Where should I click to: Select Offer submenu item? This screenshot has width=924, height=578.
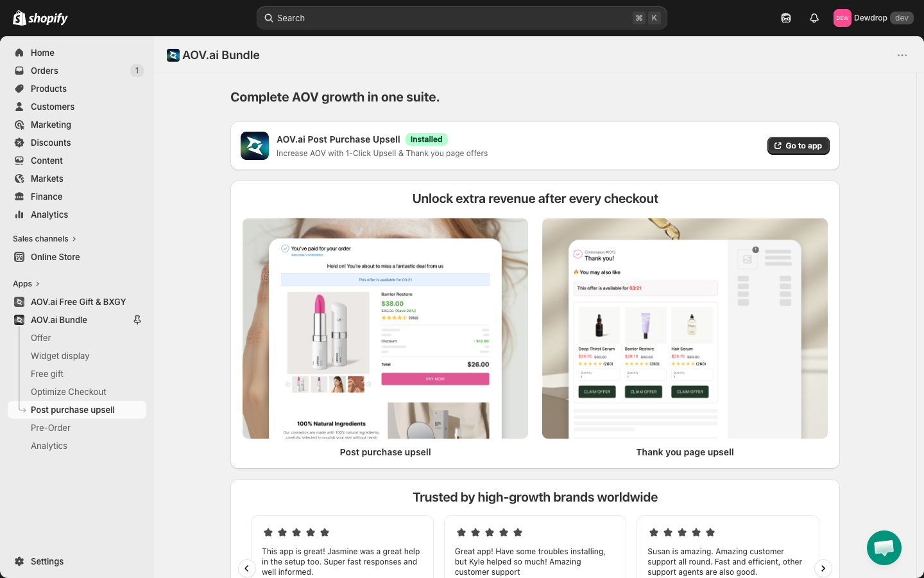pos(41,338)
